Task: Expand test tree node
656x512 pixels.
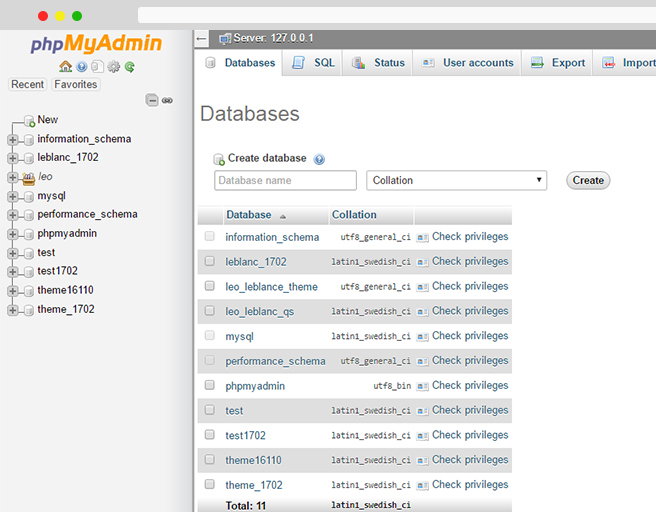Action: [x=13, y=253]
